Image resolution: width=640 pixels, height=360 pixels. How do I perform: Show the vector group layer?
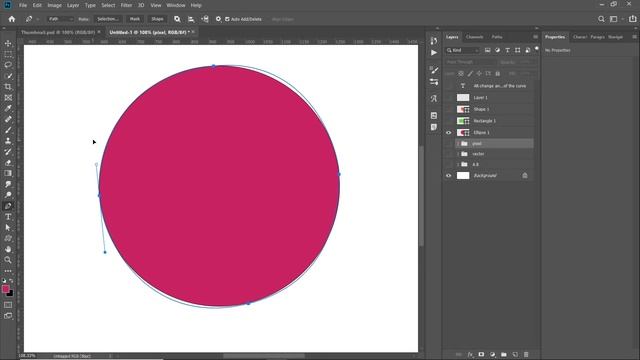(x=449, y=154)
